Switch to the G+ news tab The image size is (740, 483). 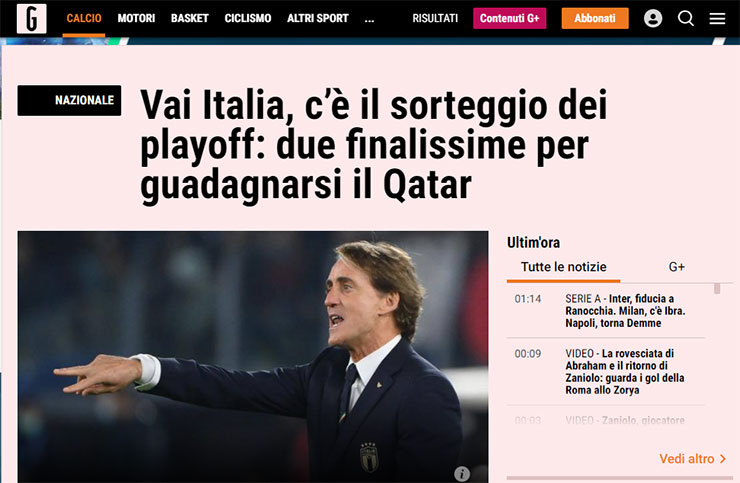click(677, 267)
